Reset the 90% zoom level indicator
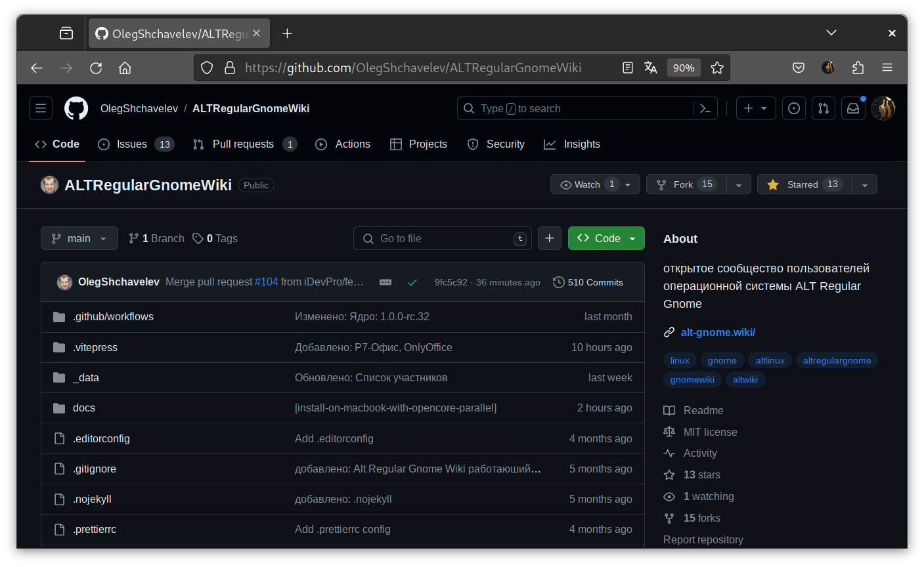Image resolution: width=924 pixels, height=567 pixels. click(x=684, y=68)
